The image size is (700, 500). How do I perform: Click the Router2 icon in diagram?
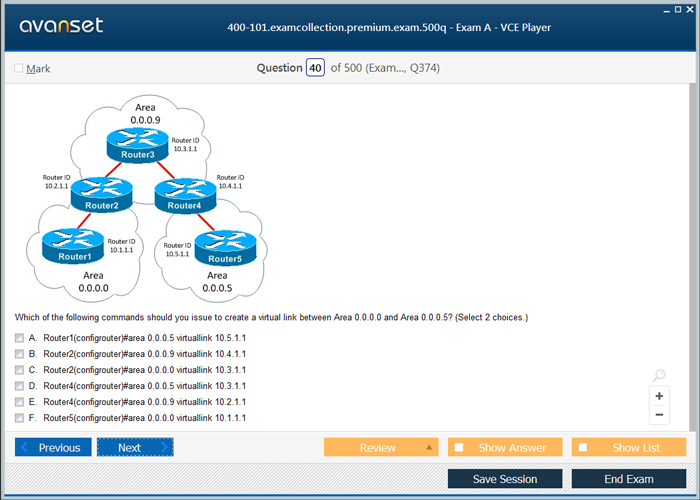pos(102,195)
